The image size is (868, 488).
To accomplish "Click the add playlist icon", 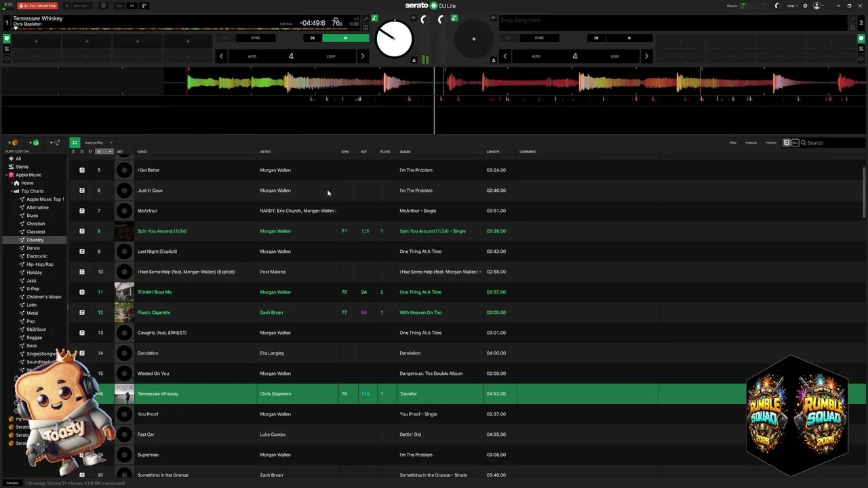I will tap(56, 142).
